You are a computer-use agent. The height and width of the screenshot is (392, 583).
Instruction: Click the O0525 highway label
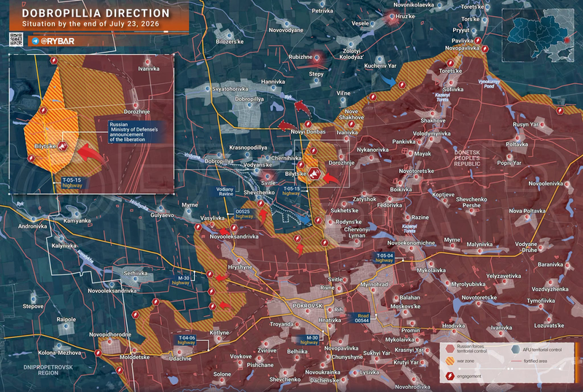(244, 214)
